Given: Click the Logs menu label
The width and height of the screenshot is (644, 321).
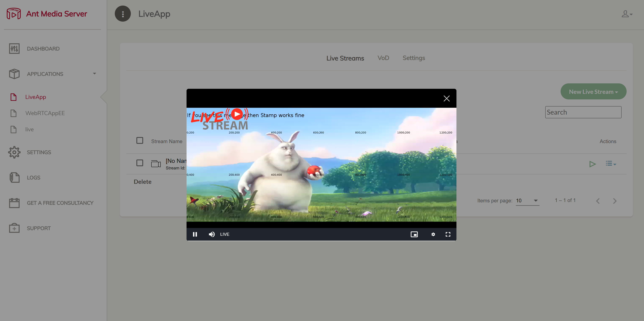Looking at the screenshot, I should (33, 178).
